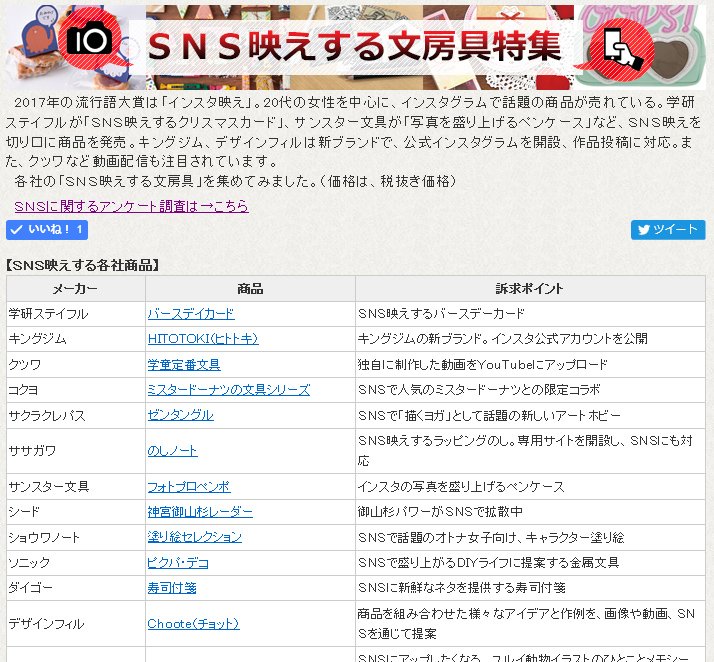
Task: Select the デザインフィル maker cell
Action: click(76, 624)
